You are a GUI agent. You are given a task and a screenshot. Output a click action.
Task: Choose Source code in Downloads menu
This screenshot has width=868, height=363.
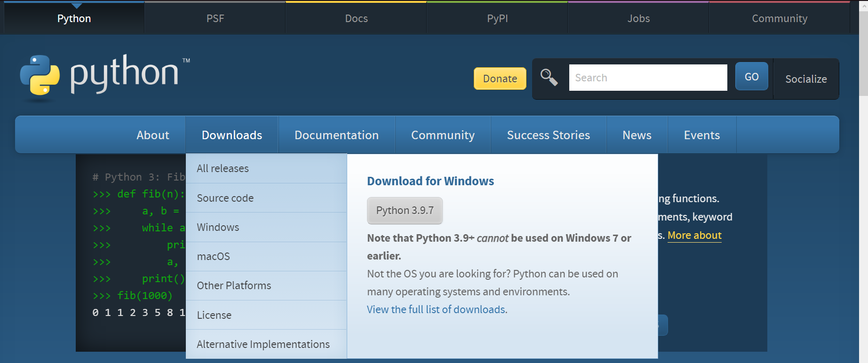tap(225, 198)
